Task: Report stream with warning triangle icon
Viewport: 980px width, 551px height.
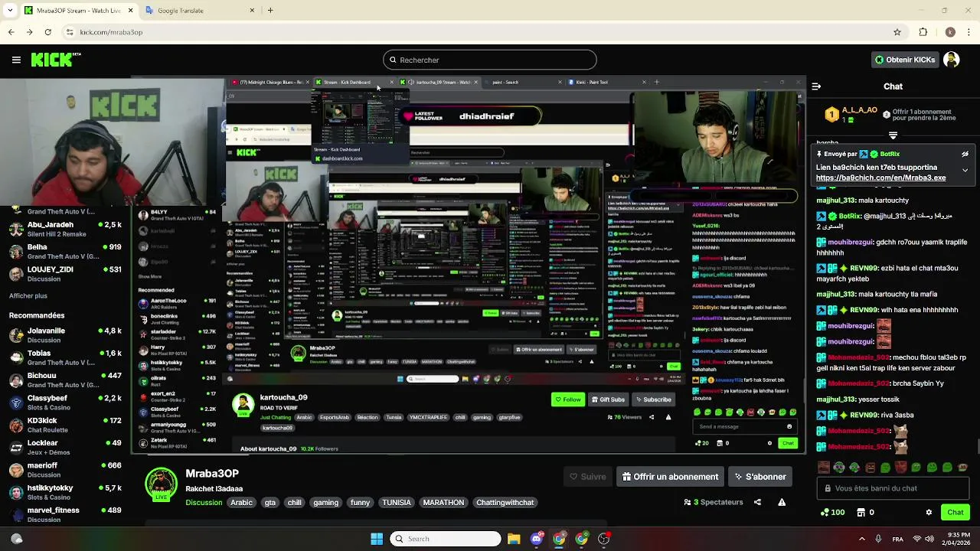Action: [x=782, y=502]
